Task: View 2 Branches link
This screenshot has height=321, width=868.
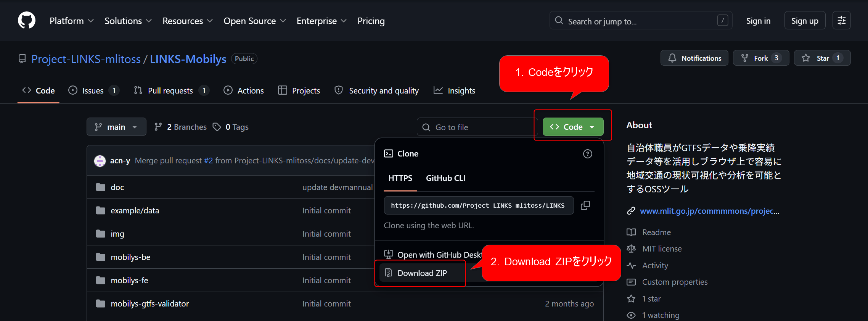Action: click(180, 127)
